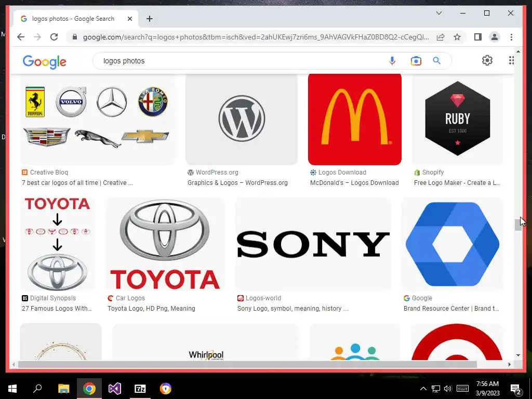
Task: Search by image using camera icon
Action: click(416, 61)
